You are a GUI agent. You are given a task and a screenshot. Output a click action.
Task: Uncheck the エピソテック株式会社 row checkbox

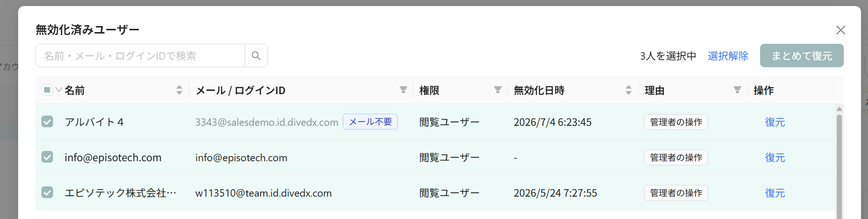47,192
